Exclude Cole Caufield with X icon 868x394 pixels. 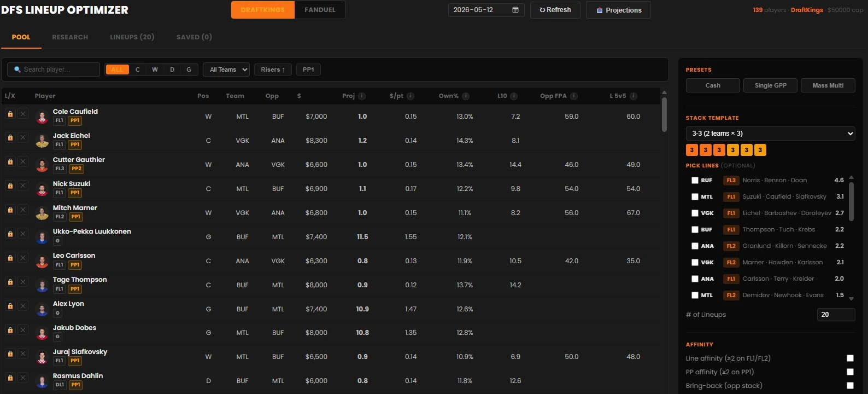[x=23, y=114]
